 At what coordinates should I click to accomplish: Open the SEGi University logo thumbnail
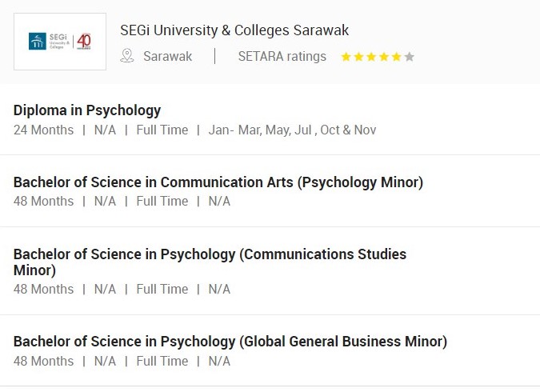60,42
